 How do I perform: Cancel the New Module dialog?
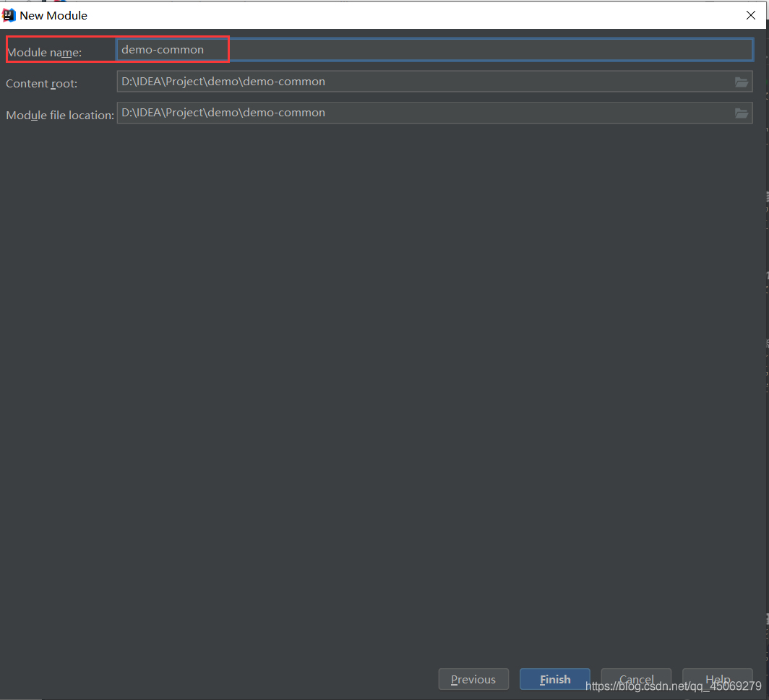click(636, 679)
